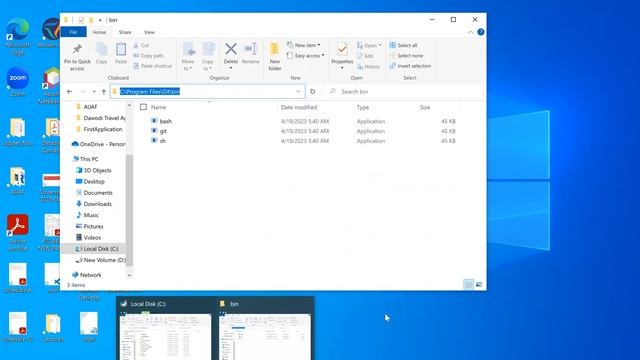Open Explorer help question mark
This screenshot has width=640, height=360.
click(481, 32)
